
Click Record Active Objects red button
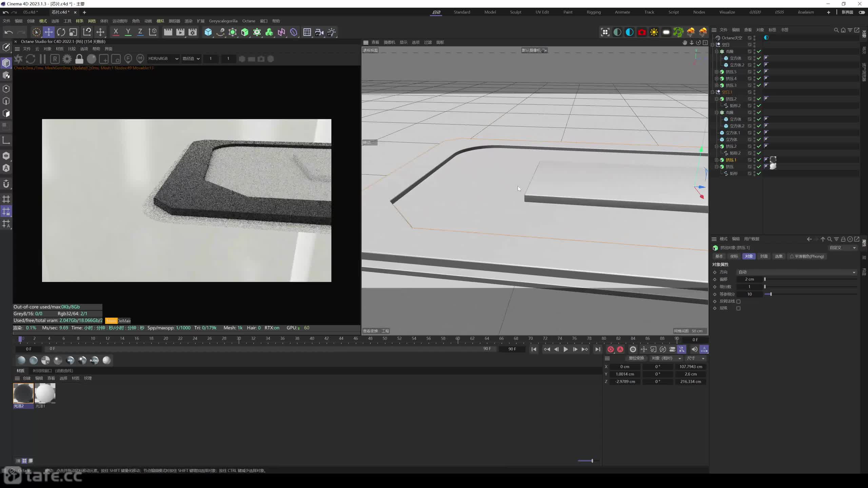coord(611,349)
